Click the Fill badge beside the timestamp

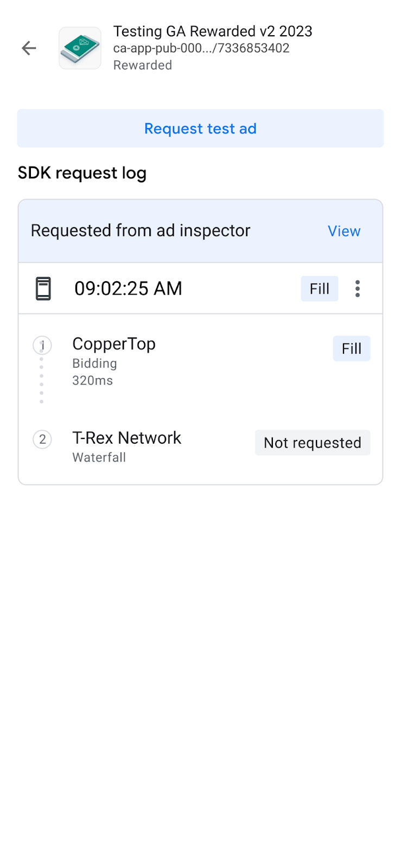click(319, 289)
